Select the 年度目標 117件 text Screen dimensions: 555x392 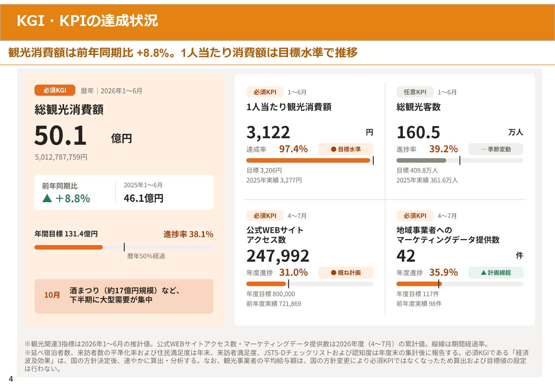click(x=418, y=294)
